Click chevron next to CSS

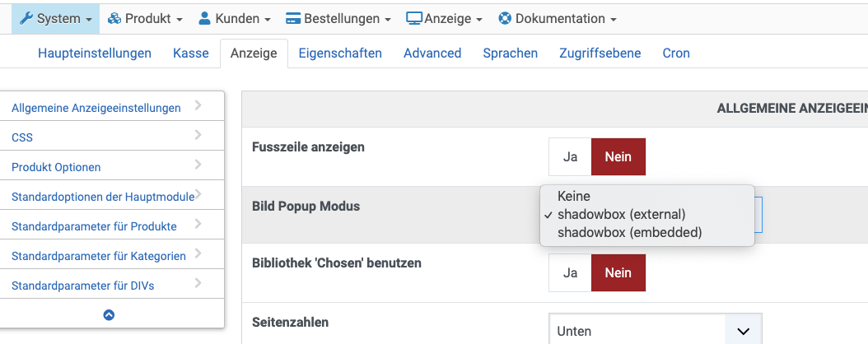198,135
